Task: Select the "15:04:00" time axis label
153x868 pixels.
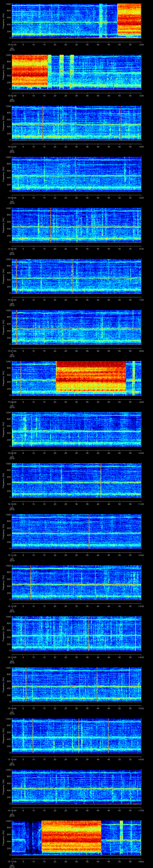Action: (x=12, y=197)
